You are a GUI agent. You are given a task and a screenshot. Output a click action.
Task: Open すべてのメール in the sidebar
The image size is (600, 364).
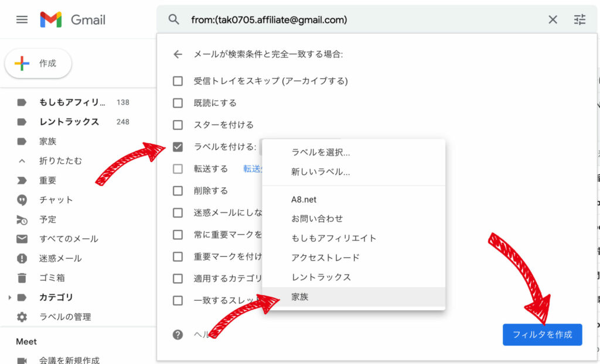pos(69,239)
